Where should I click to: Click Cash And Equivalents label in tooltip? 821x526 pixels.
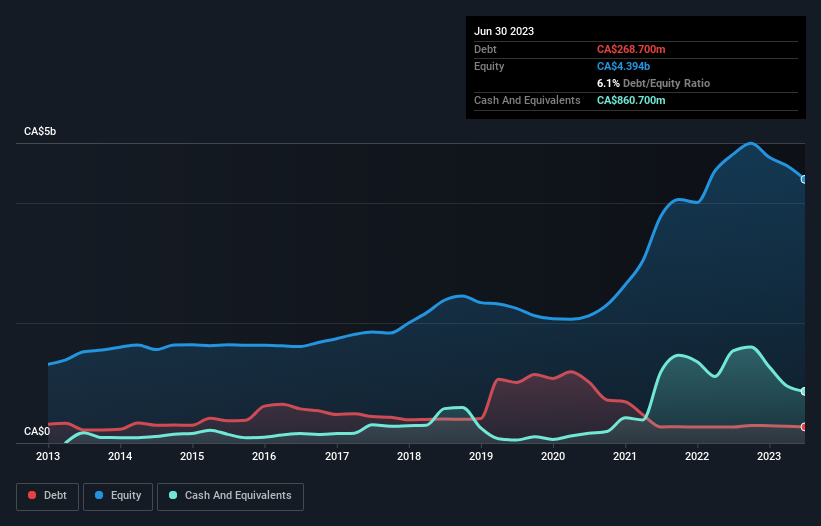pos(527,100)
